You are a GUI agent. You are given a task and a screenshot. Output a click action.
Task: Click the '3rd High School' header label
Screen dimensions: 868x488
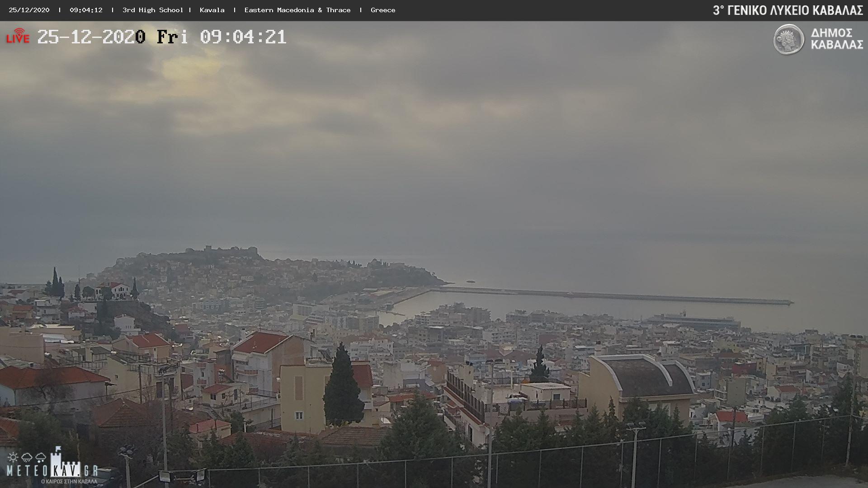click(153, 10)
